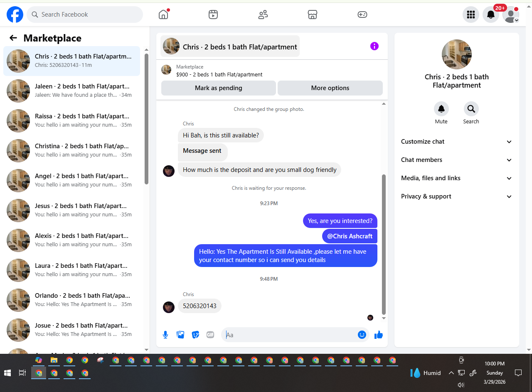Open the Christina conversation
Image resolution: width=532 pixels, height=392 pixels.
71,151
